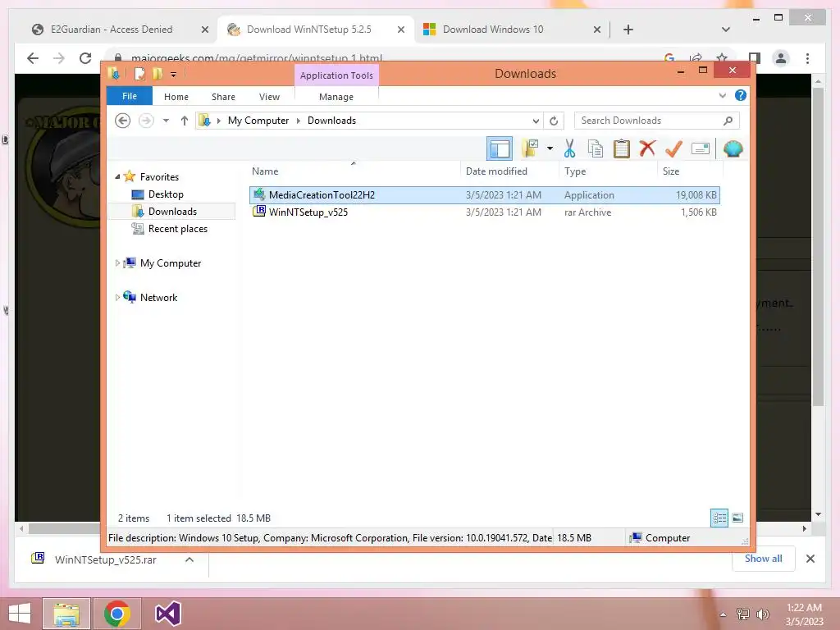Open a new Chrome tab
Image resolution: width=840 pixels, height=630 pixels.
628,30
